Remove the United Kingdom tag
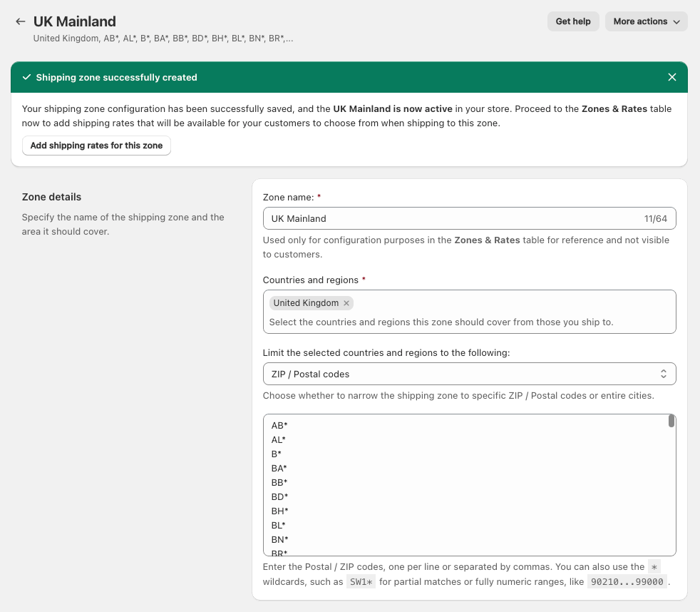Image resolution: width=700 pixels, height=612 pixels. tap(346, 303)
